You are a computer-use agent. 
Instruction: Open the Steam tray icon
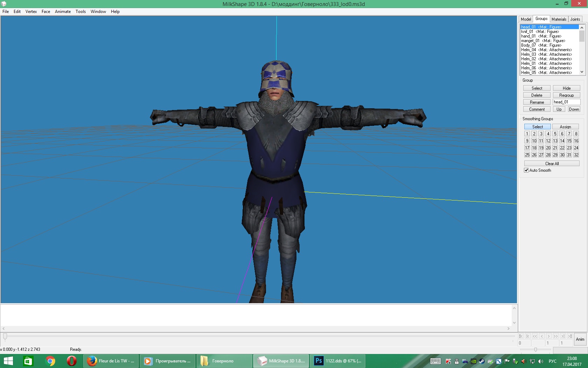(482, 361)
